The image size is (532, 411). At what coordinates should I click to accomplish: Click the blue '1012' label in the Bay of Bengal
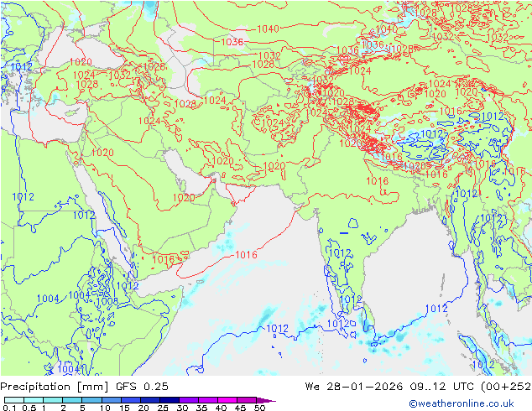436,309
